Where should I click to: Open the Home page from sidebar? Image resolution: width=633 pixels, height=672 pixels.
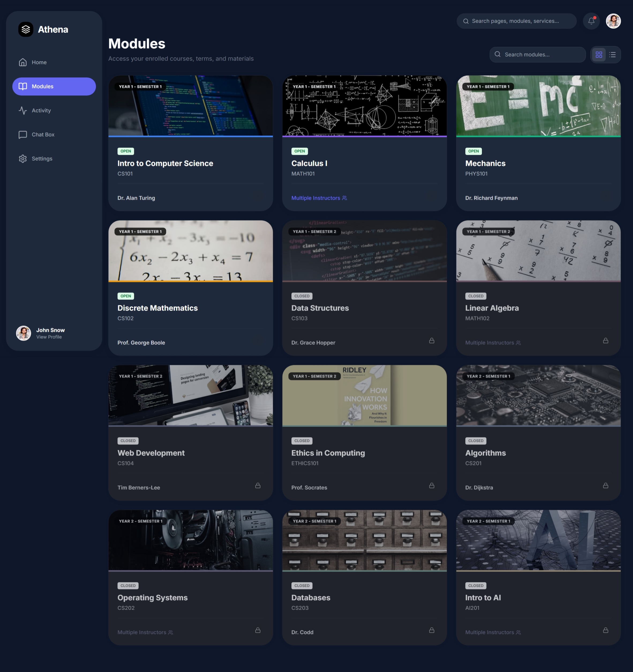tap(39, 62)
